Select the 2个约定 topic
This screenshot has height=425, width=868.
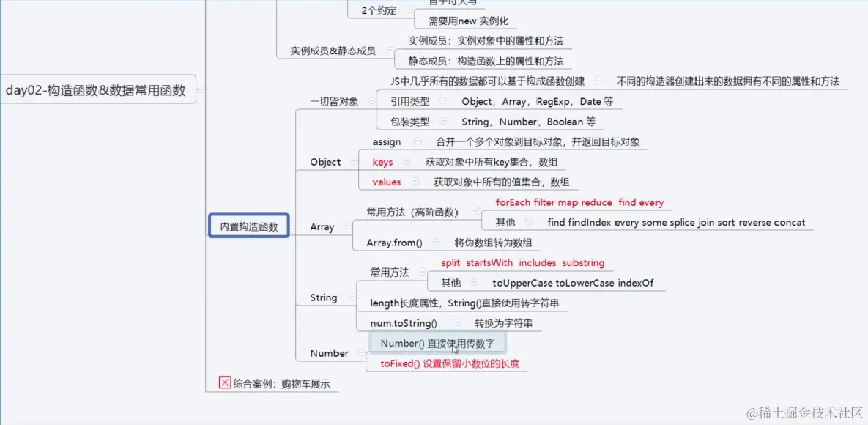[x=379, y=10]
